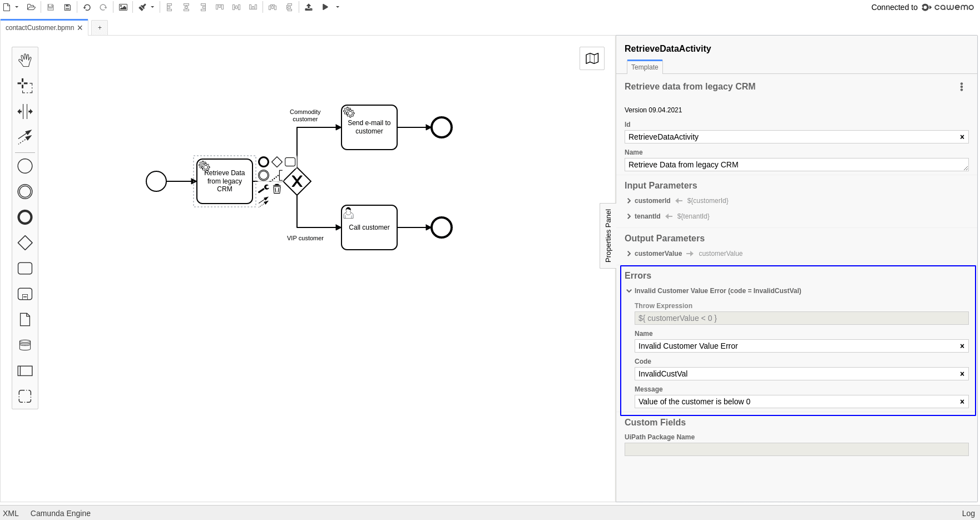980x520 pixels.
Task: Append a text annotation from the context pad
Action: click(x=277, y=176)
